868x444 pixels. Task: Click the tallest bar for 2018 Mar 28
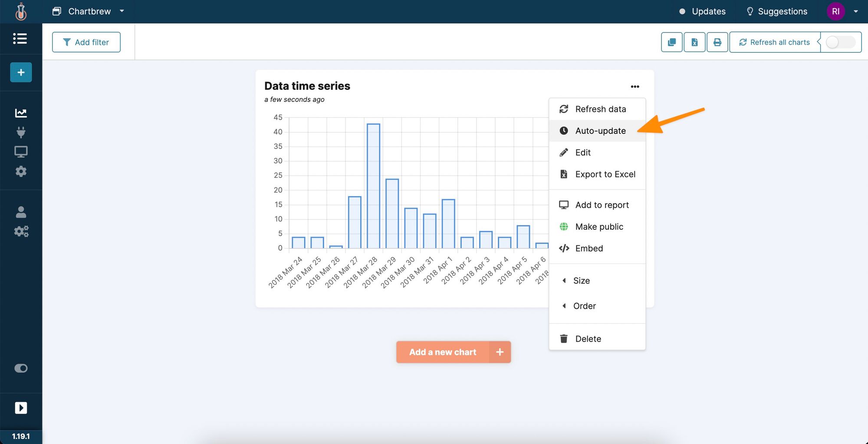coord(373,186)
